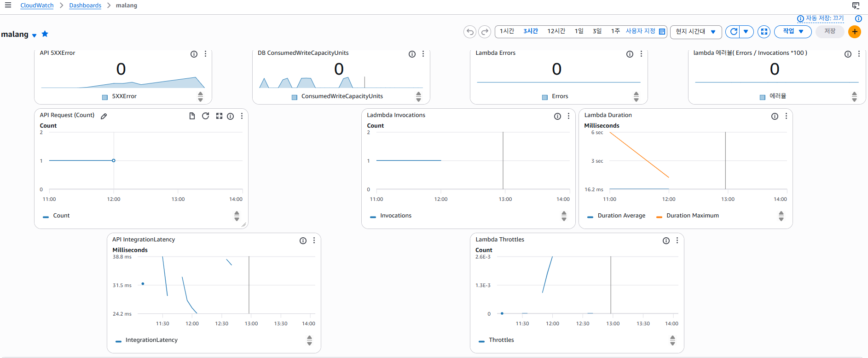Toggle the Throttles legend series

tap(496, 340)
